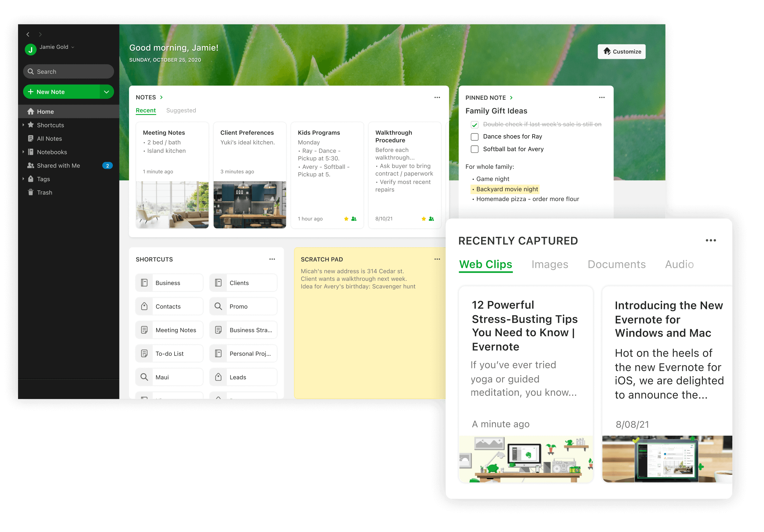Open Pinned Note widget three-dot menu
The height and width of the screenshot is (532, 764).
[602, 98]
